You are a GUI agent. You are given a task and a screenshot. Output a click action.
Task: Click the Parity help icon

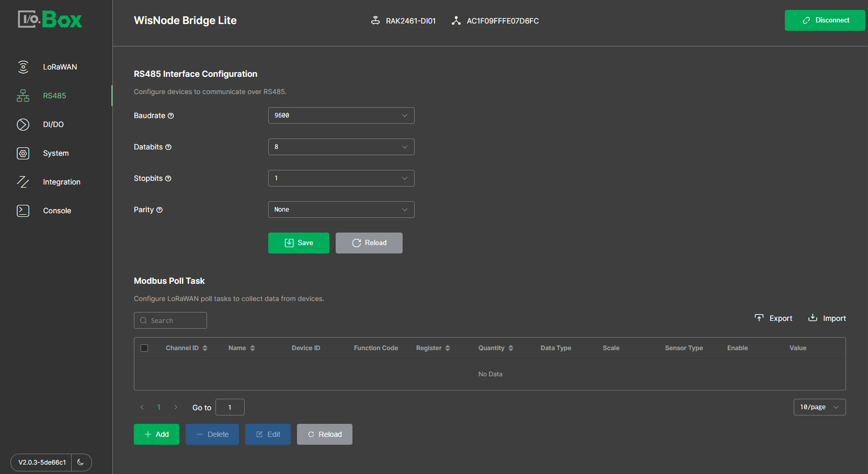click(159, 210)
